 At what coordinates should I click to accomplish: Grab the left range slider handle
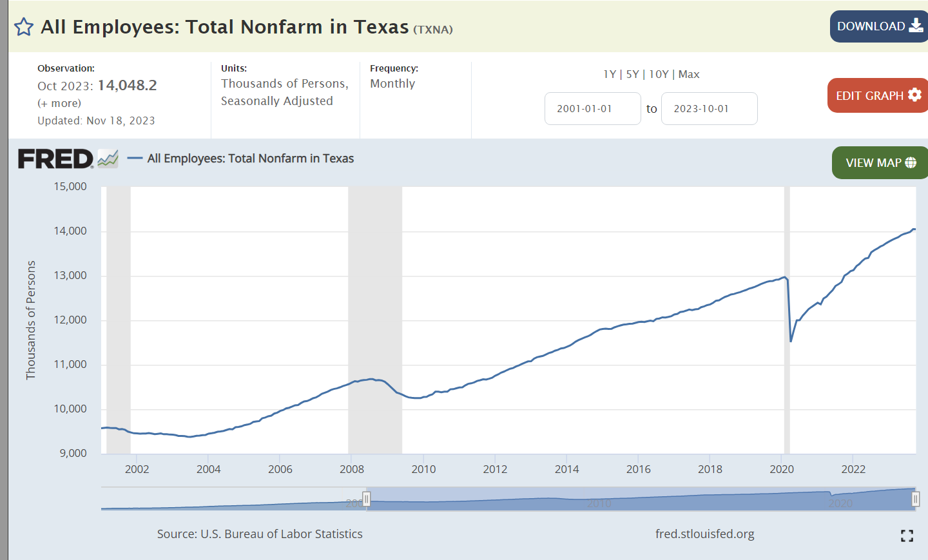click(366, 499)
